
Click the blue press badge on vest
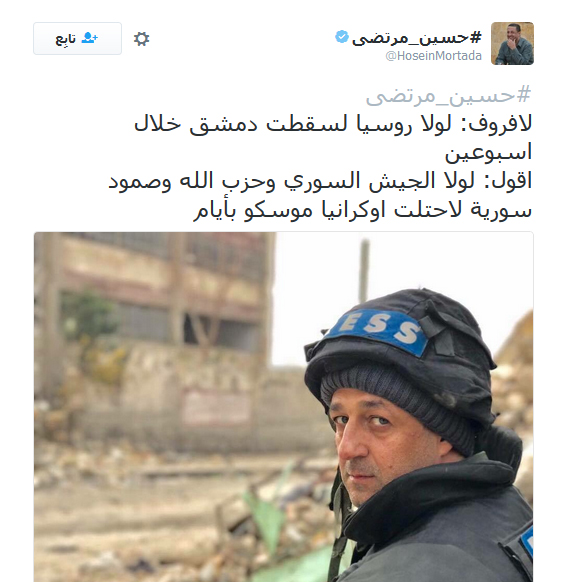(x=527, y=542)
